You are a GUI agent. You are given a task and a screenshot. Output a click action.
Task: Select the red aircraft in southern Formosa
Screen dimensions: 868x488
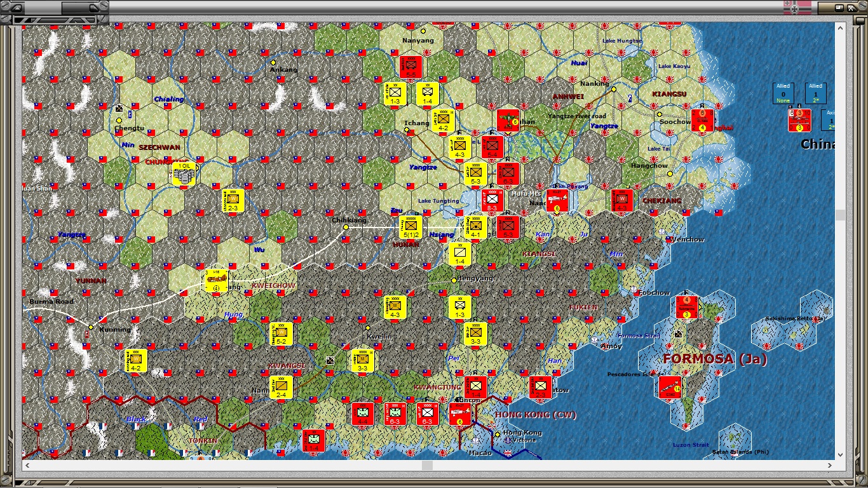click(670, 387)
